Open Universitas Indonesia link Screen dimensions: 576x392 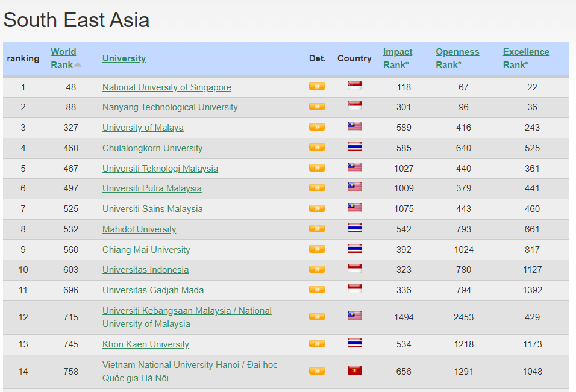(x=145, y=270)
